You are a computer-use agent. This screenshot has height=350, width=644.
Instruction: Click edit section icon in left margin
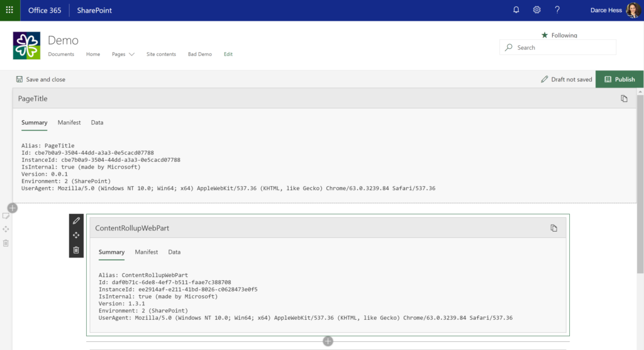tap(6, 216)
